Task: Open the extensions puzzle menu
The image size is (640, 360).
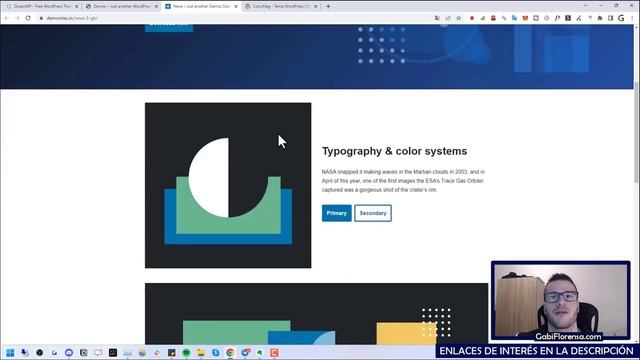Action: tap(600, 18)
